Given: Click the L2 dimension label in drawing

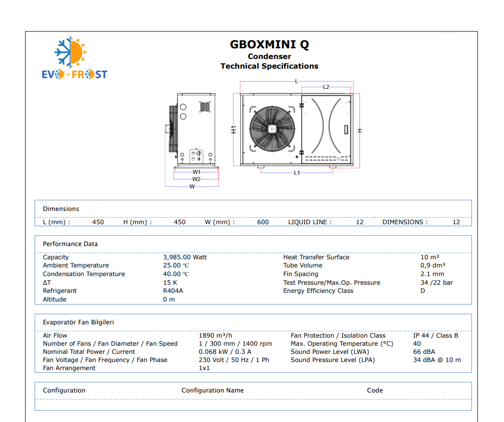Looking at the screenshot, I should coord(326,87).
